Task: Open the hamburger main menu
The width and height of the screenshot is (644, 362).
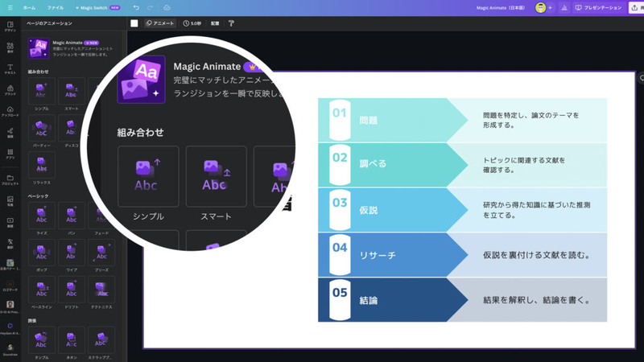Action: point(10,8)
